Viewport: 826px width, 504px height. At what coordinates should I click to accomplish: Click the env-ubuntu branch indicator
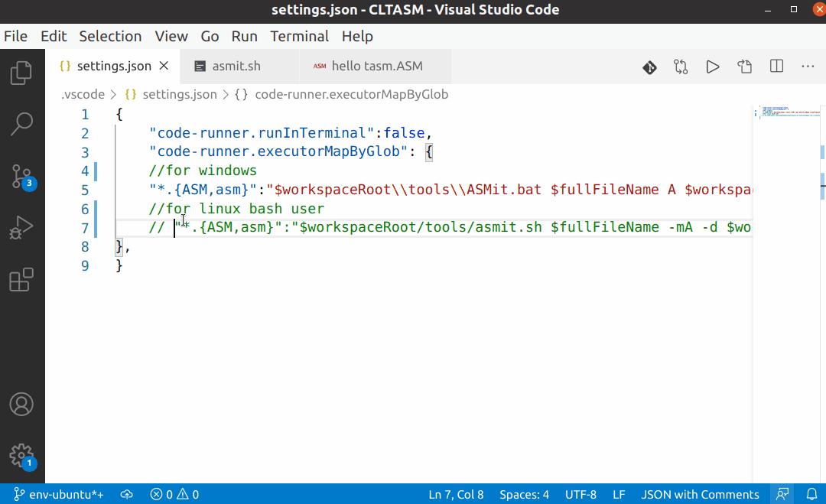57,494
